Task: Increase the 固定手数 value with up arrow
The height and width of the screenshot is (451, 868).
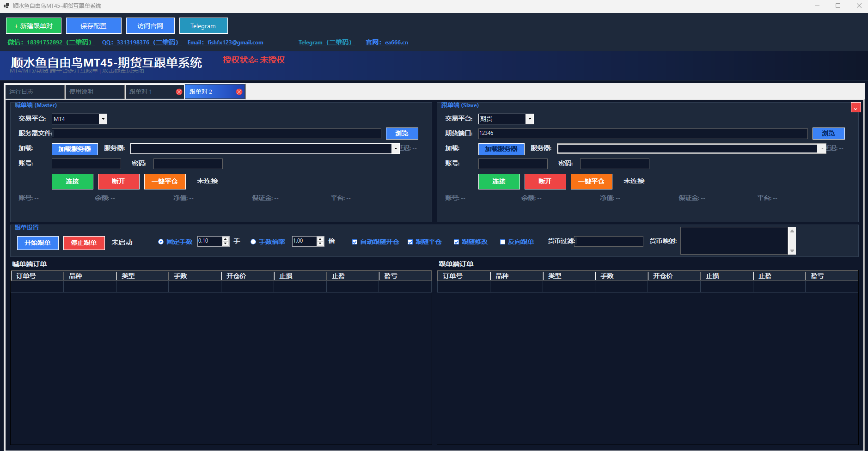Action: click(226, 239)
